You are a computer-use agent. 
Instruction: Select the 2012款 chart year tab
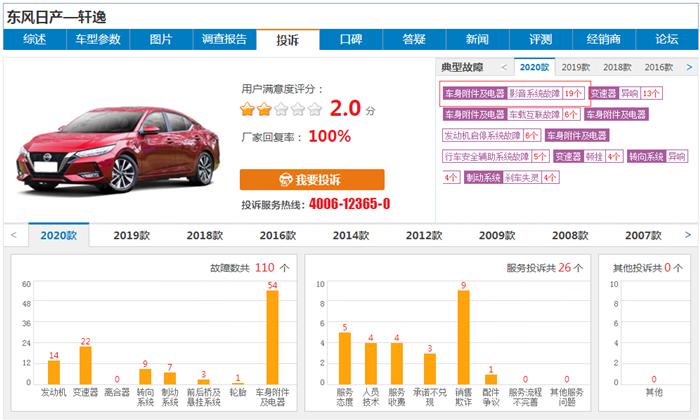click(x=424, y=235)
